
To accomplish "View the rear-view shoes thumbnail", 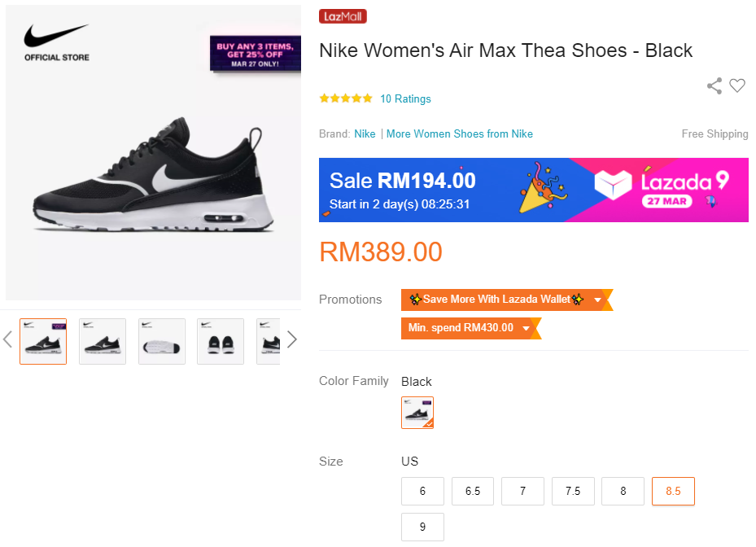I will 221,341.
